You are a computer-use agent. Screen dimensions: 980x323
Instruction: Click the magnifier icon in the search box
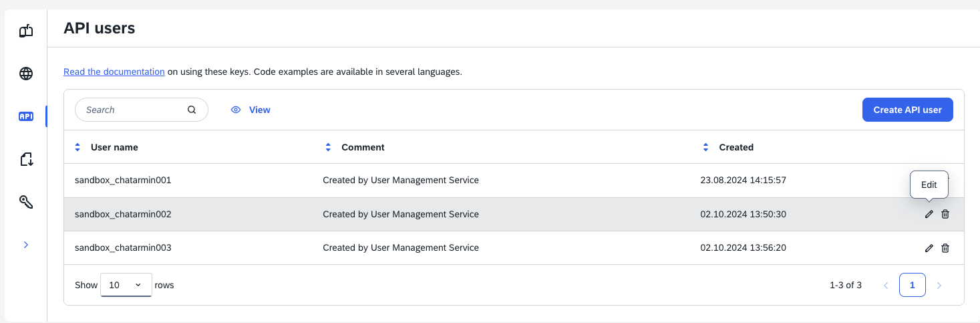(192, 110)
